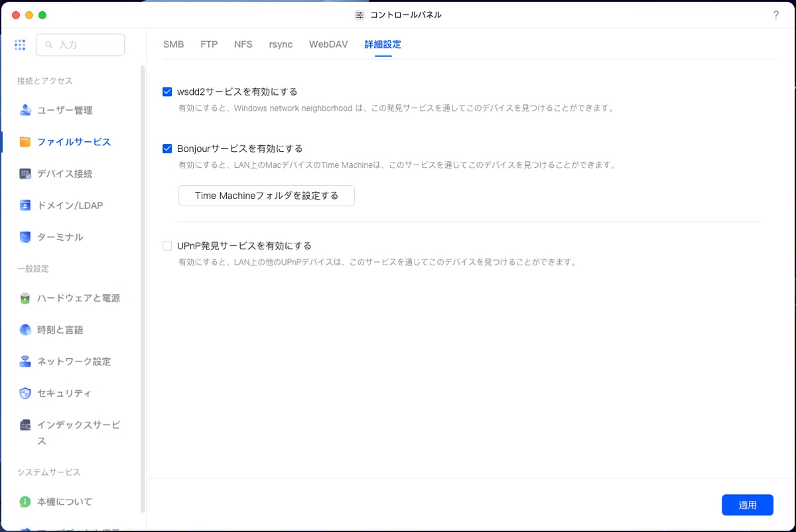This screenshot has height=532, width=796.
Task: Click the セキュリティ shield icon
Action: [25, 393]
